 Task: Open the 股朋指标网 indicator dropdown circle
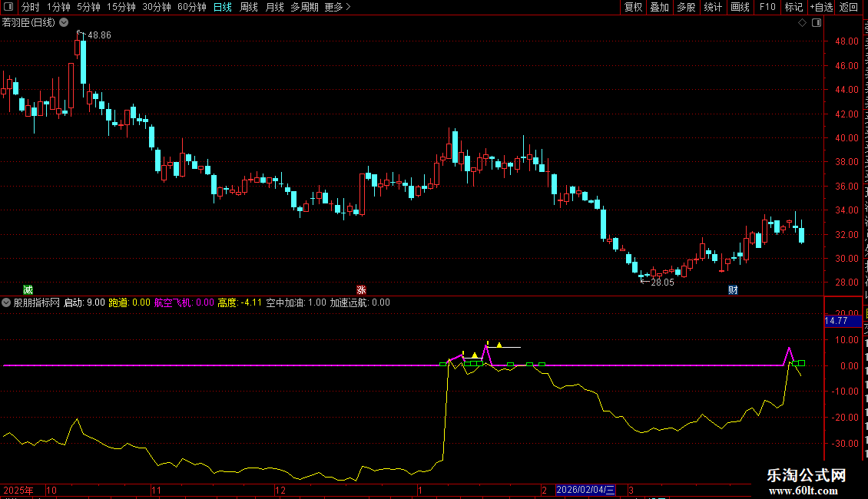coord(6,302)
